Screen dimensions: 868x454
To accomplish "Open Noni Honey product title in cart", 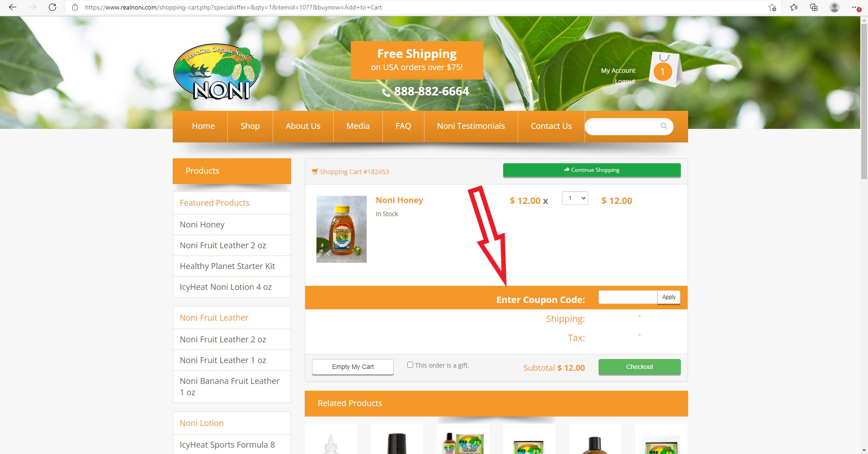I will coord(399,200).
